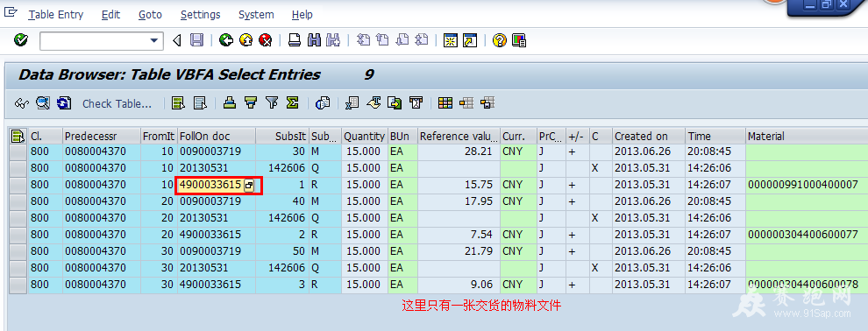Click the Local File export icon
868x331 pixels.
point(395,102)
